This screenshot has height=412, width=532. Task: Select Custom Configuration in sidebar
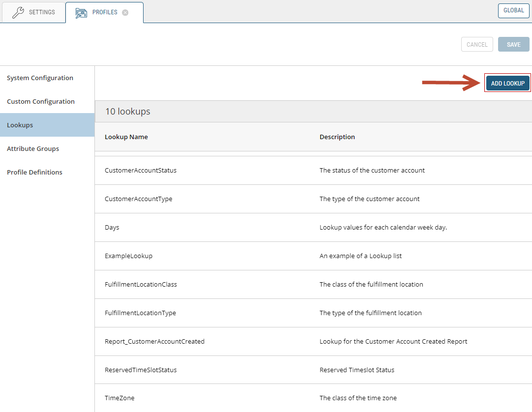(41, 101)
